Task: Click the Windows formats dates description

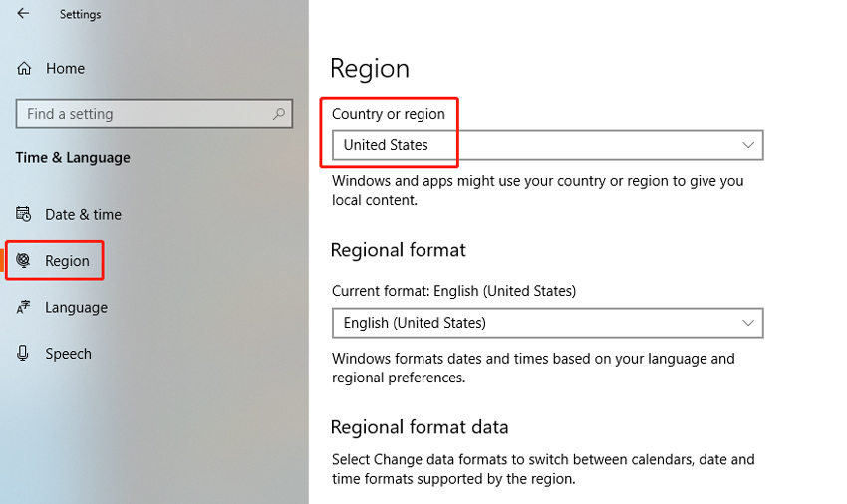Action: [533, 368]
